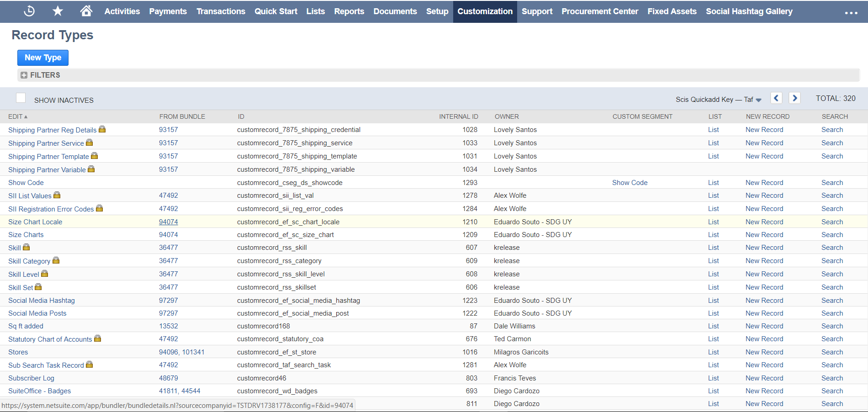The height and width of the screenshot is (412, 868).
Task: Open the Payments menu
Action: tap(168, 11)
